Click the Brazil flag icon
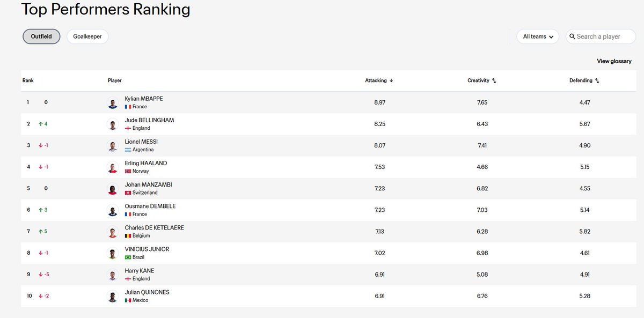The image size is (644, 318). pos(128,257)
